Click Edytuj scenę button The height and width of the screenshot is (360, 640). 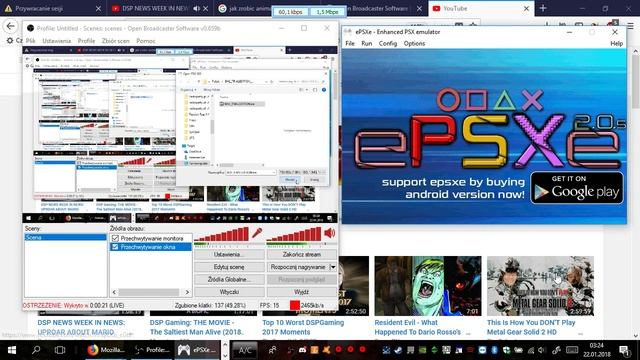(x=229, y=267)
